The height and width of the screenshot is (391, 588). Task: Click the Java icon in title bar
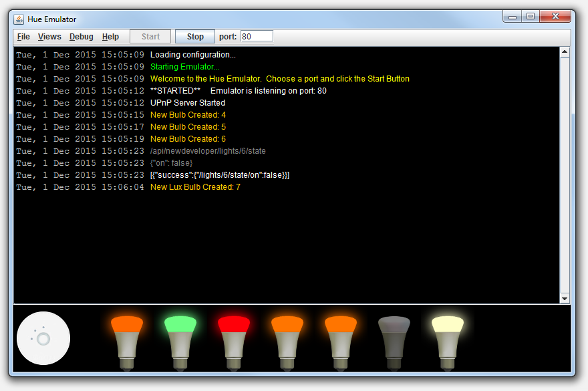(19, 19)
